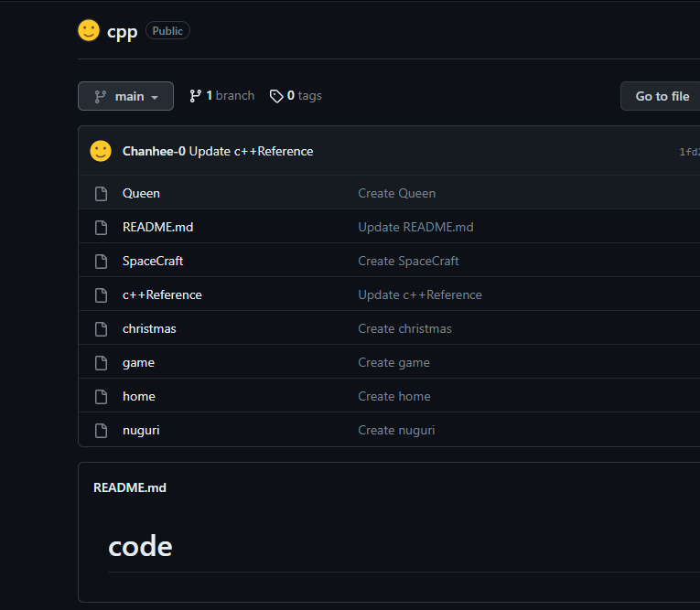This screenshot has width=700, height=610.
Task: Click the file icon beside c++Reference
Action: 102,294
